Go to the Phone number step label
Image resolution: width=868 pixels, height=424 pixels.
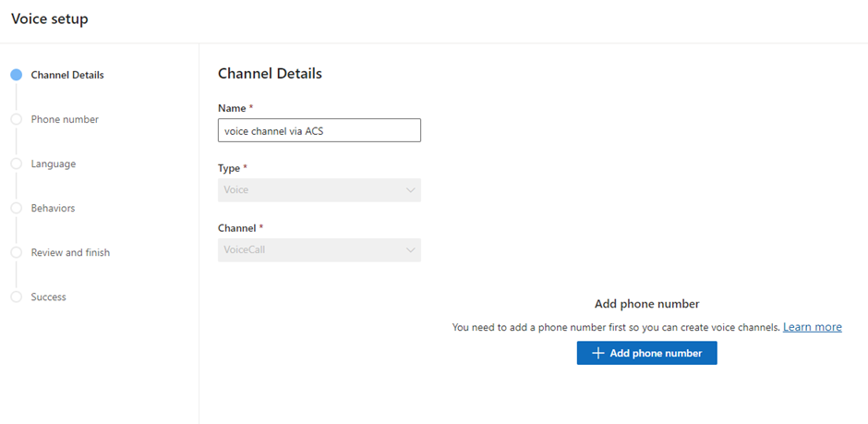[65, 119]
